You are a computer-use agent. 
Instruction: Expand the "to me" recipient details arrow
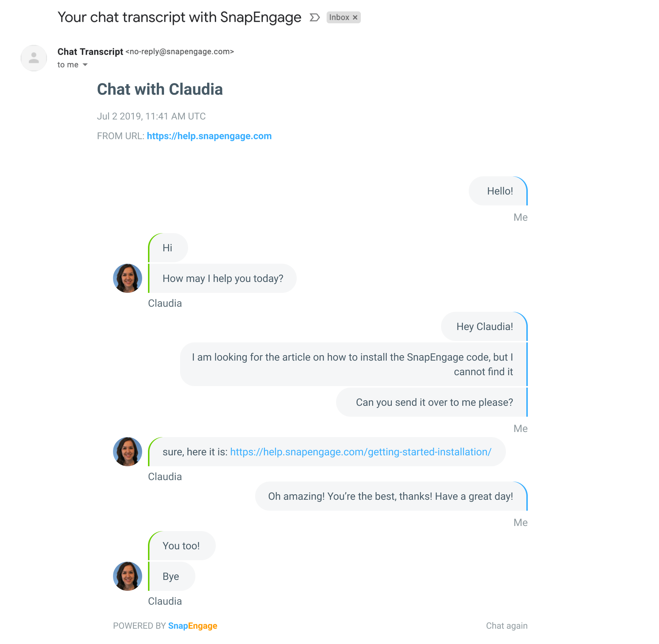[85, 65]
